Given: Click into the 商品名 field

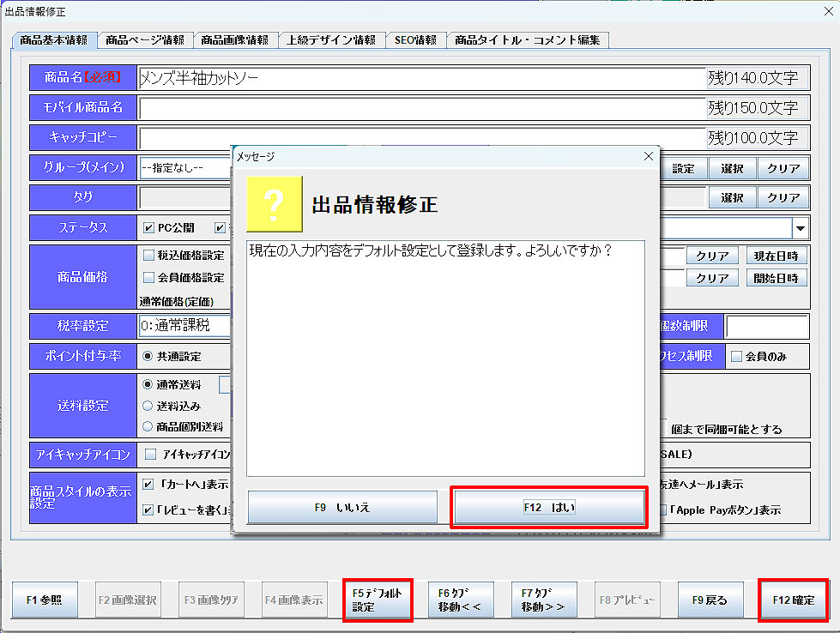Looking at the screenshot, I should pos(422,78).
